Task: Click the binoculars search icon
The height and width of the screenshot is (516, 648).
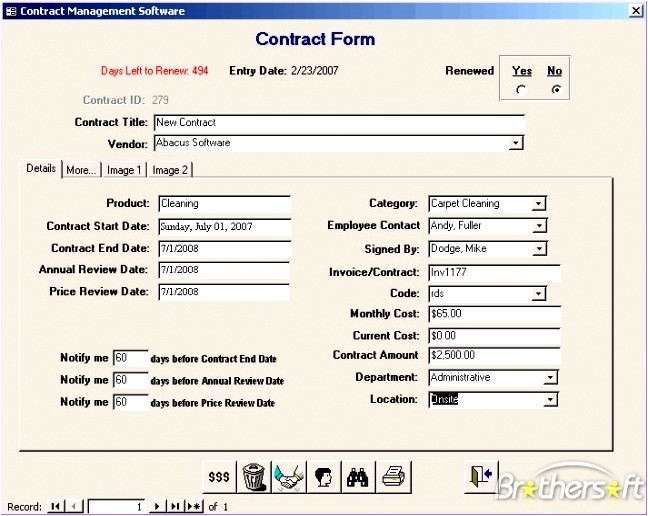Action: coord(358,477)
